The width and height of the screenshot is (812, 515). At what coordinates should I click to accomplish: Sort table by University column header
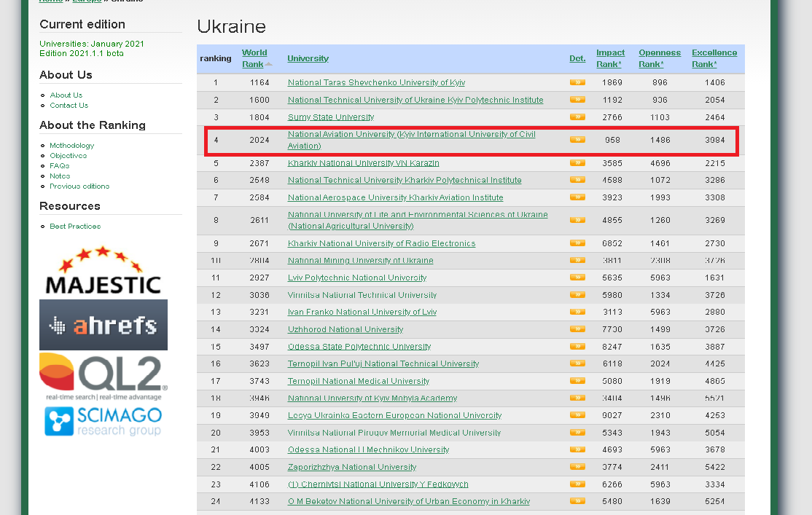tap(308, 58)
